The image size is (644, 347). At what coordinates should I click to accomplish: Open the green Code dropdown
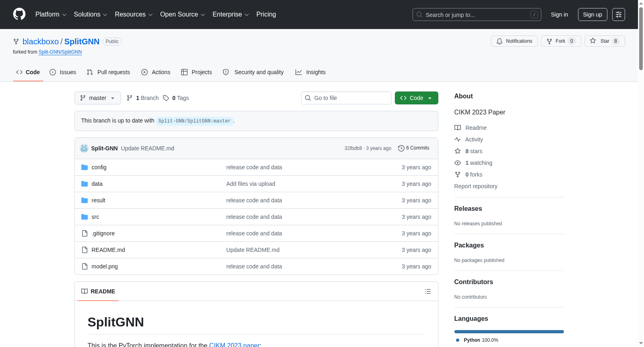click(417, 98)
